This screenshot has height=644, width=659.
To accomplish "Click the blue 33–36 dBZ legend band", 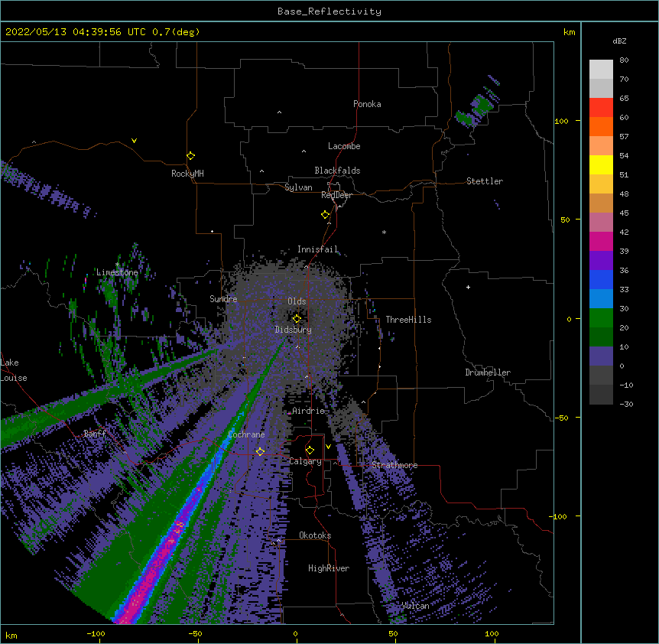I will coord(601,279).
